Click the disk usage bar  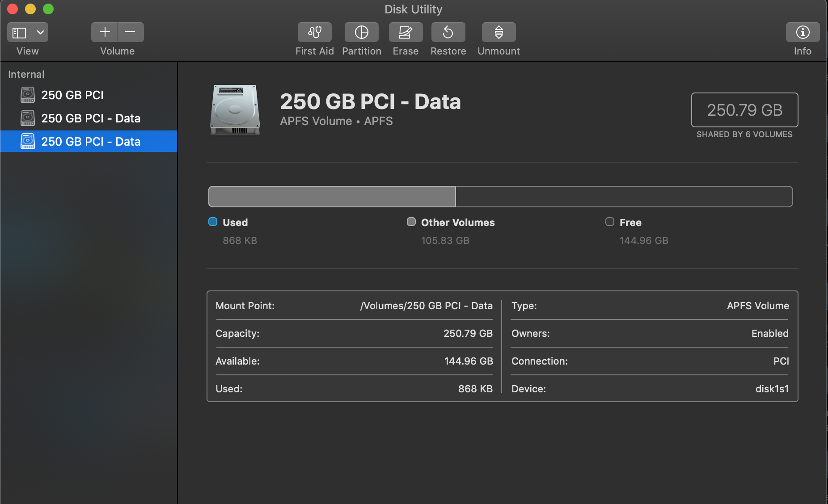(500, 197)
